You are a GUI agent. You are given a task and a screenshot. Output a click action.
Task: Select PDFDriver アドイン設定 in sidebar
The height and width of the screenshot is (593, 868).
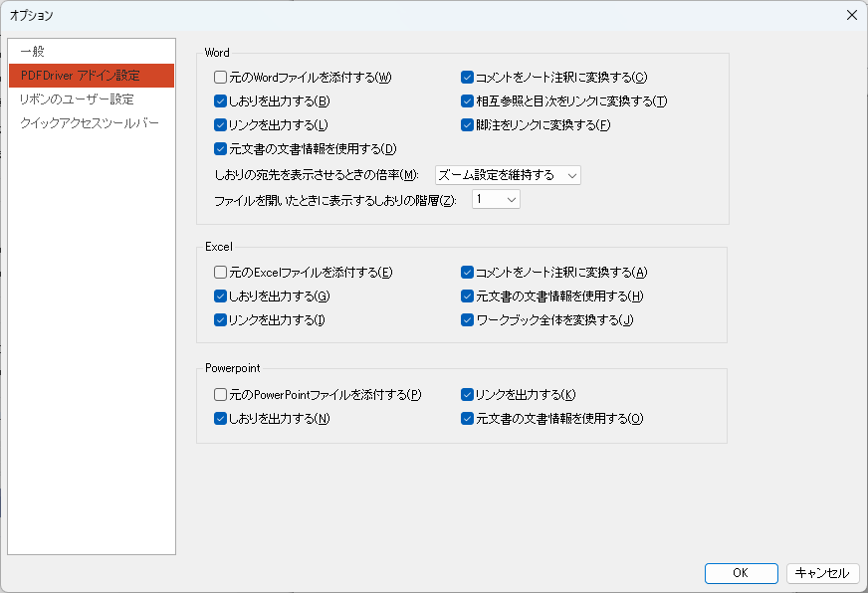pyautogui.click(x=92, y=76)
